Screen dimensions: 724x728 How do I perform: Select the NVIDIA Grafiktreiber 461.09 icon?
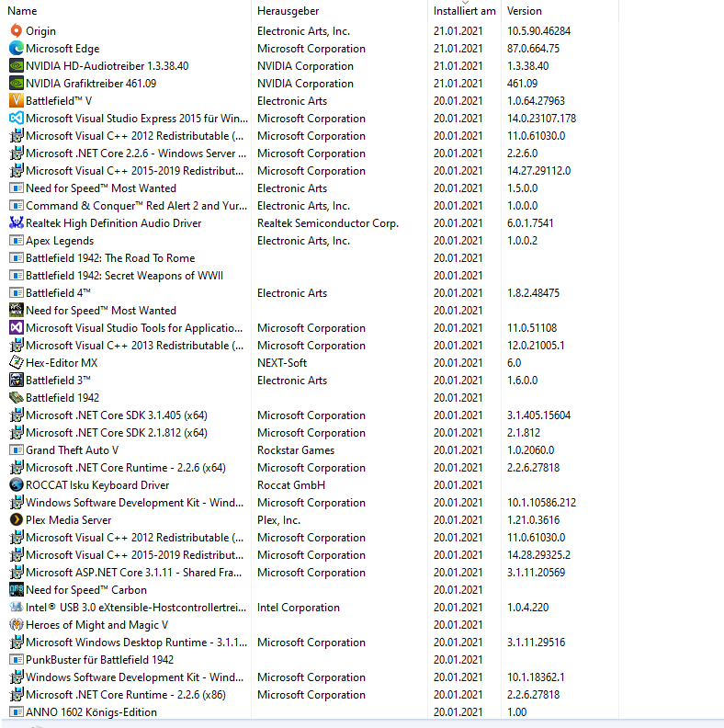coord(17,84)
